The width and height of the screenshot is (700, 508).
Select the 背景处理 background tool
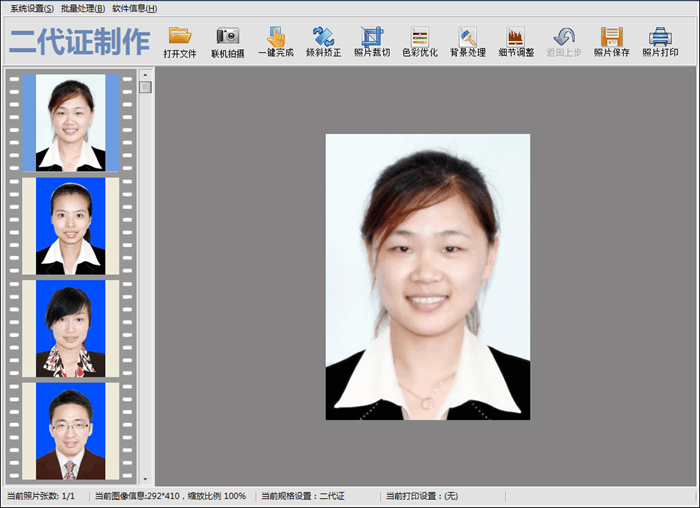[x=467, y=38]
